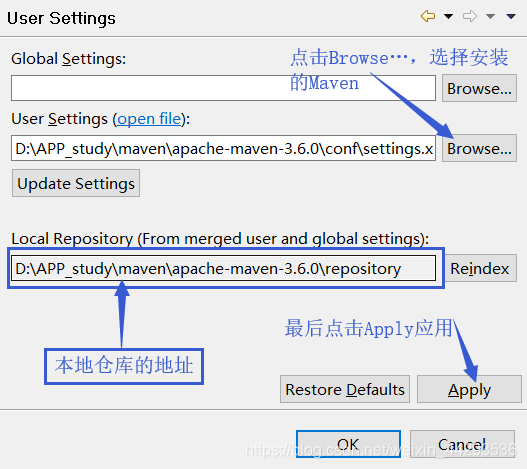This screenshot has width=527, height=469.
Task: Confirm the dialog with OK
Action: (x=348, y=444)
